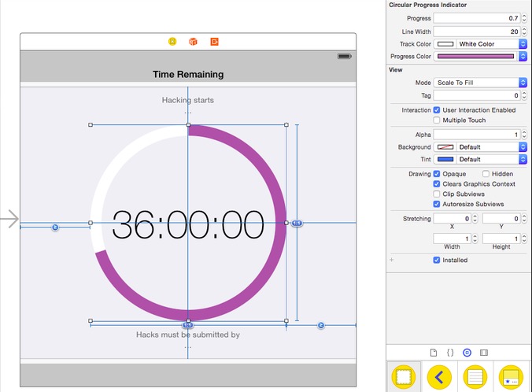Open the Background color dropdown

[523, 147]
